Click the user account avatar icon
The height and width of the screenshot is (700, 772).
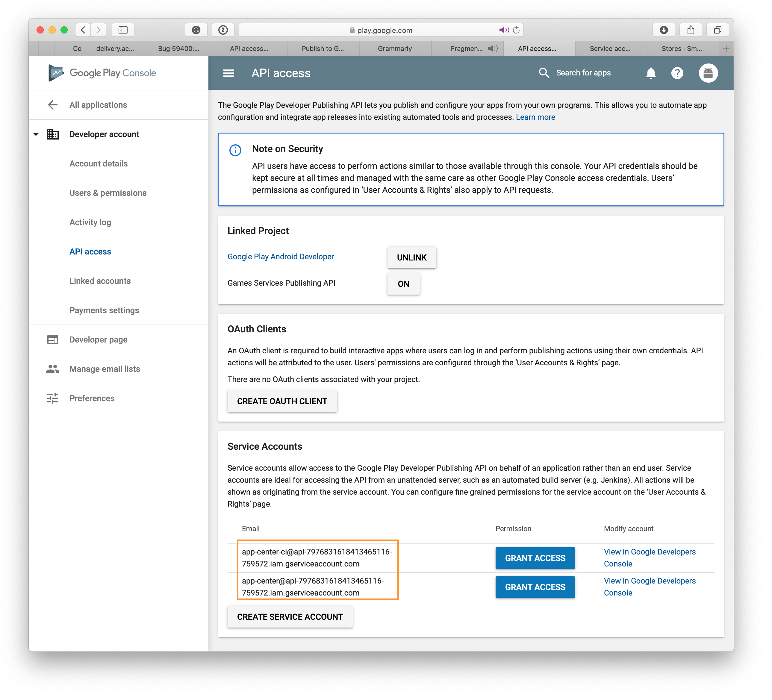pos(708,73)
